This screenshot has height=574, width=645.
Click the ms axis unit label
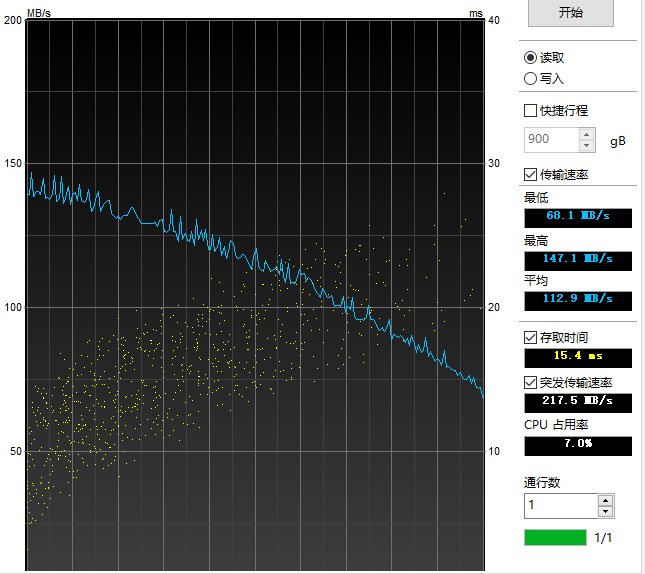click(476, 14)
